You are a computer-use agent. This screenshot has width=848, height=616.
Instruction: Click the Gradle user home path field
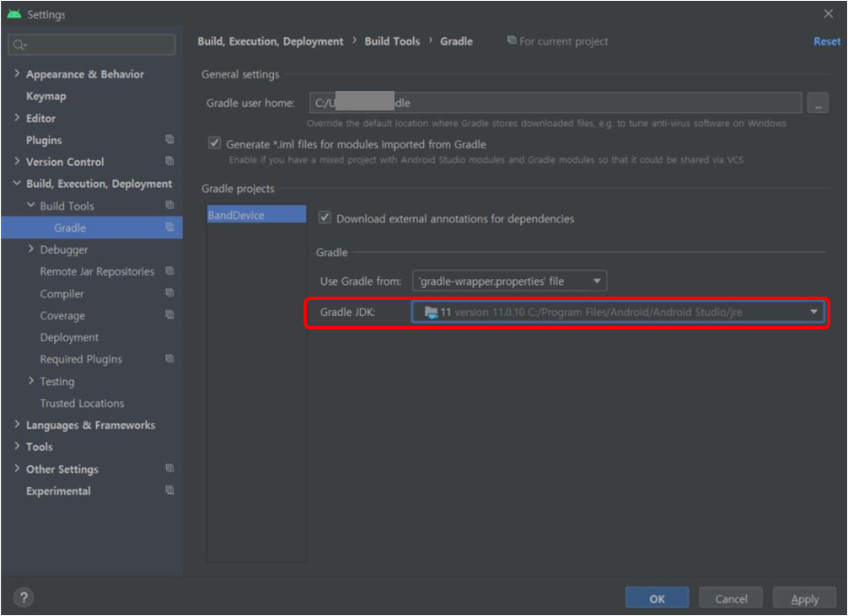[x=555, y=103]
